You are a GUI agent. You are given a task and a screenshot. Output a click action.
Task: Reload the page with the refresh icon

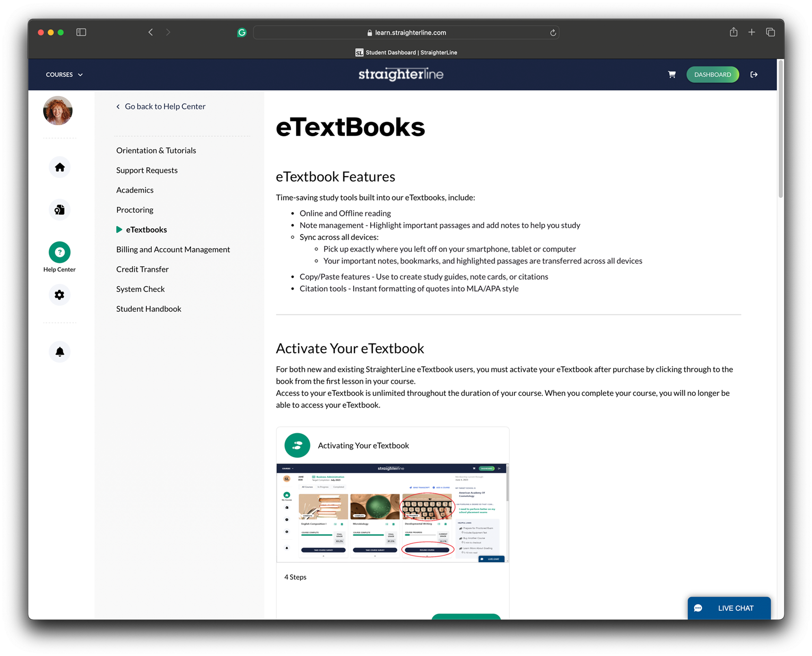553,32
